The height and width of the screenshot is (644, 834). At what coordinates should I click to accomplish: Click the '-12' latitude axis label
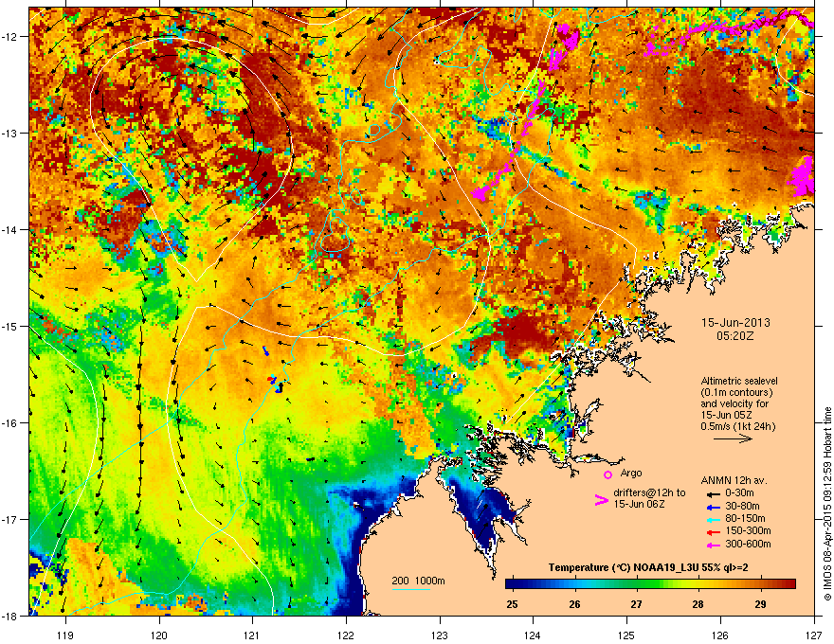[10, 37]
